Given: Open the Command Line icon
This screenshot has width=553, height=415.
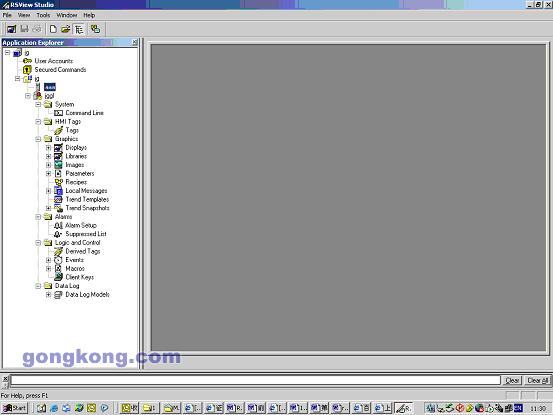Looking at the screenshot, I should coord(59,113).
